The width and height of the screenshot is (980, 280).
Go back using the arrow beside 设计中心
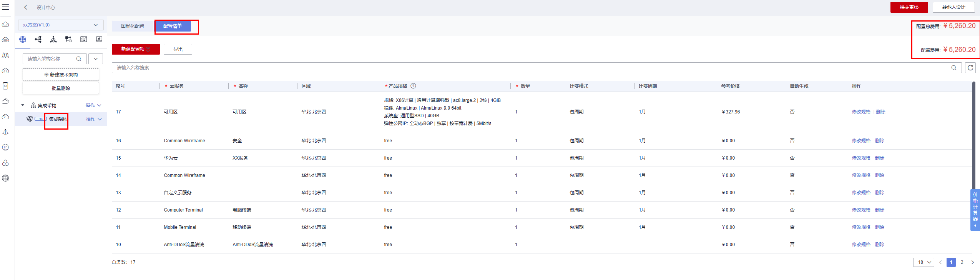pyautogui.click(x=25, y=7)
